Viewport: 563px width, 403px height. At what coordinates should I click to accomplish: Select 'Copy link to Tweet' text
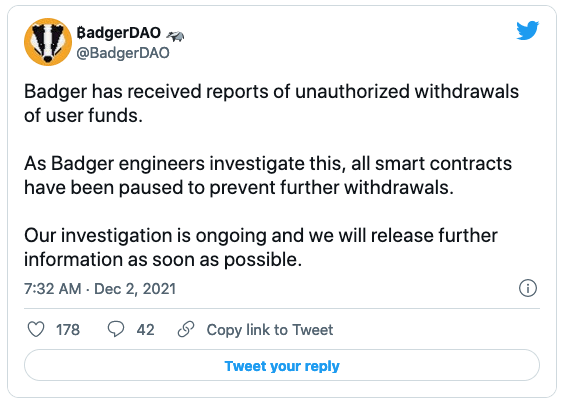point(270,330)
